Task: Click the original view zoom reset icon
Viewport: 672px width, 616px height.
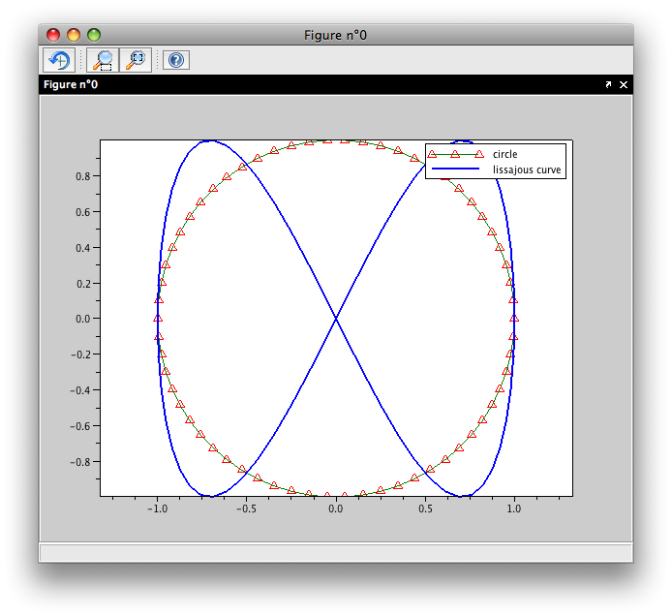Action: (x=137, y=60)
